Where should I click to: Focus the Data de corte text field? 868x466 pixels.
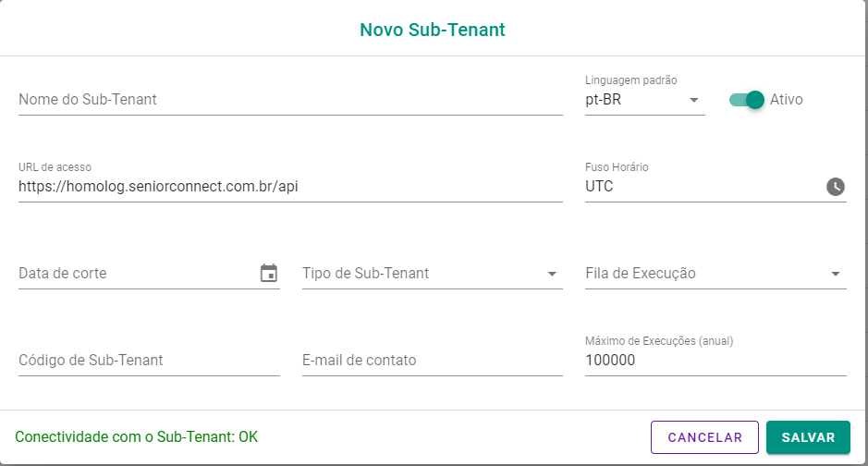pyautogui.click(x=136, y=274)
